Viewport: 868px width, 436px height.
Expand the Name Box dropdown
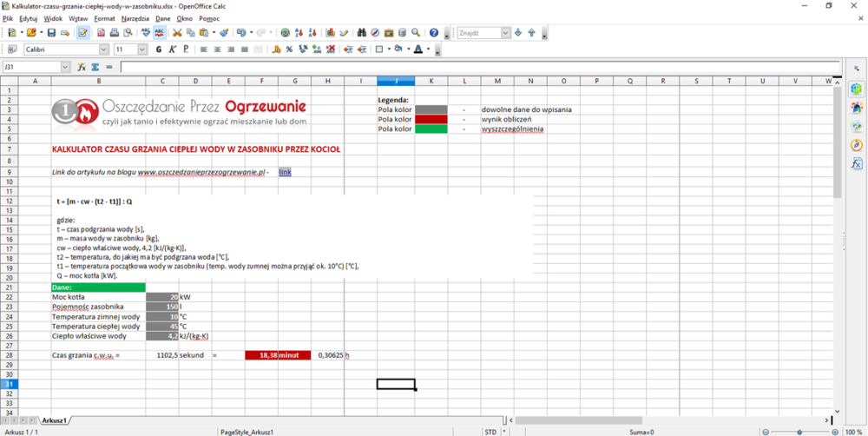tap(65, 67)
